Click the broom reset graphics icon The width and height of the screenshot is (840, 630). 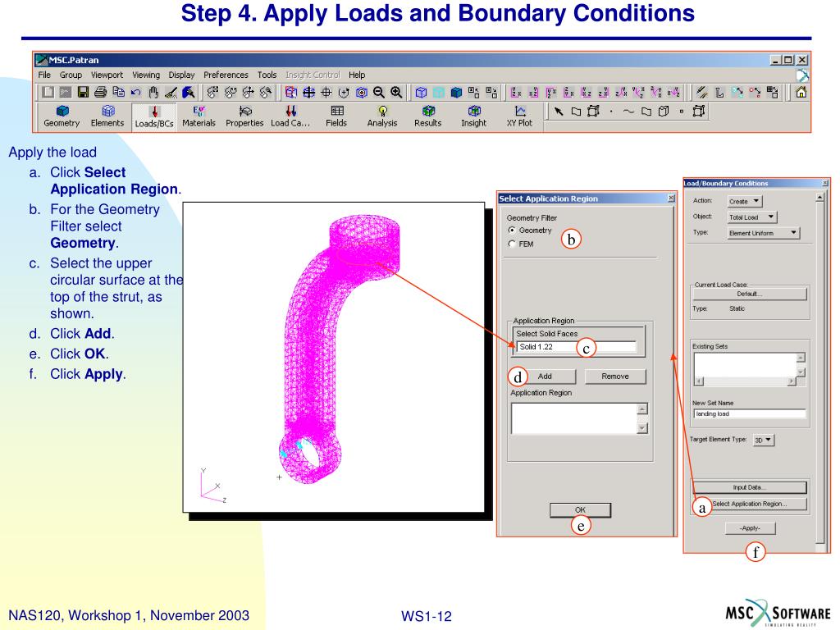[171, 92]
